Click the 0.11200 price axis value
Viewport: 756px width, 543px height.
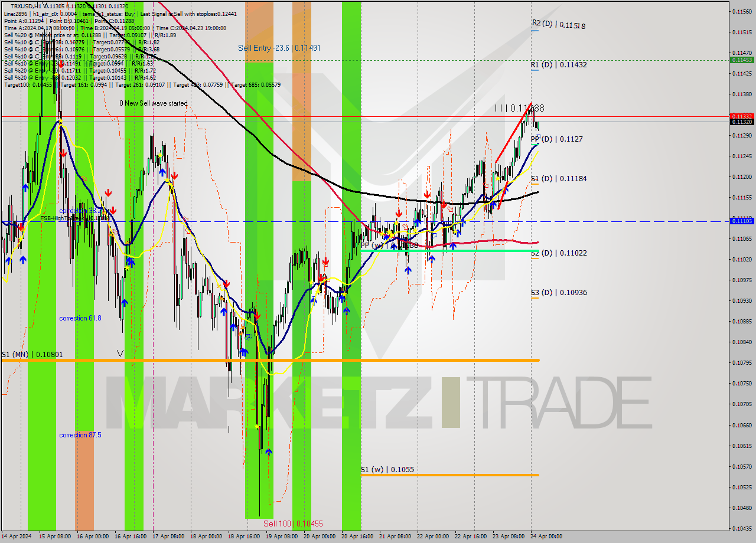coord(742,177)
